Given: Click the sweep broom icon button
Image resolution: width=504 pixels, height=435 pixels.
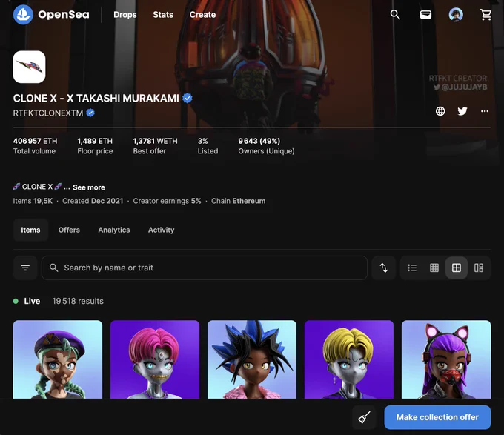Looking at the screenshot, I should coord(364,417).
